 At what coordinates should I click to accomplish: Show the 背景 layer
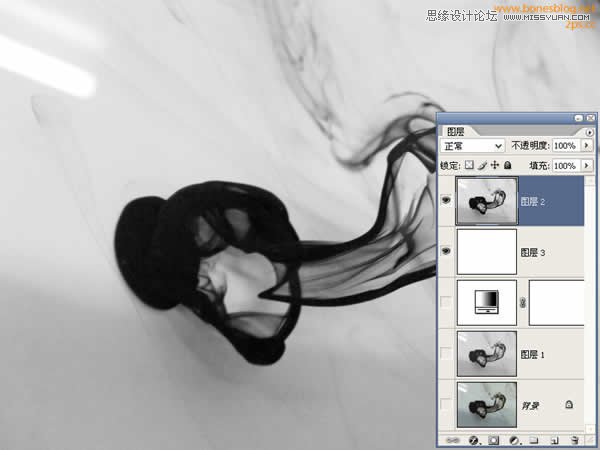tap(446, 404)
